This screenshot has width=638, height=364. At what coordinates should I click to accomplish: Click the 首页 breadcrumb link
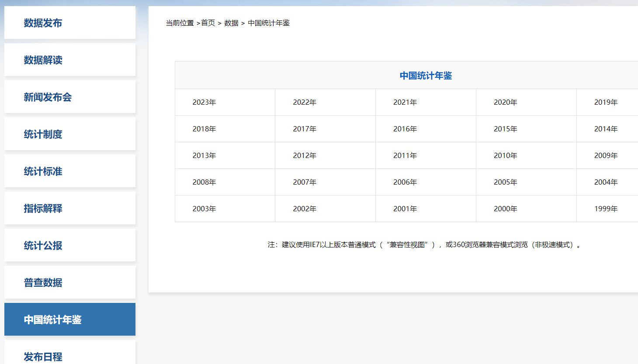208,23
